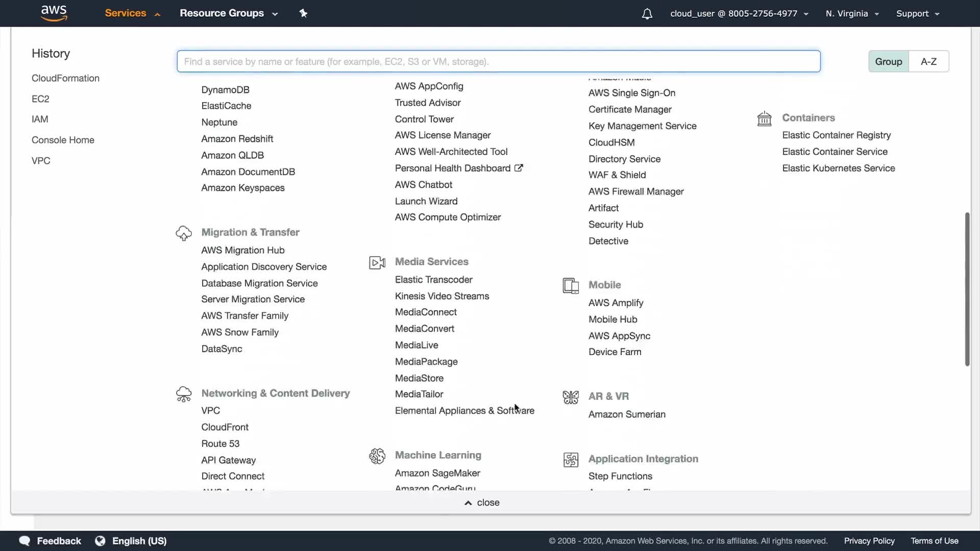Click the AR & VR butterfly icon
Image resolution: width=980 pixels, height=551 pixels.
(571, 397)
